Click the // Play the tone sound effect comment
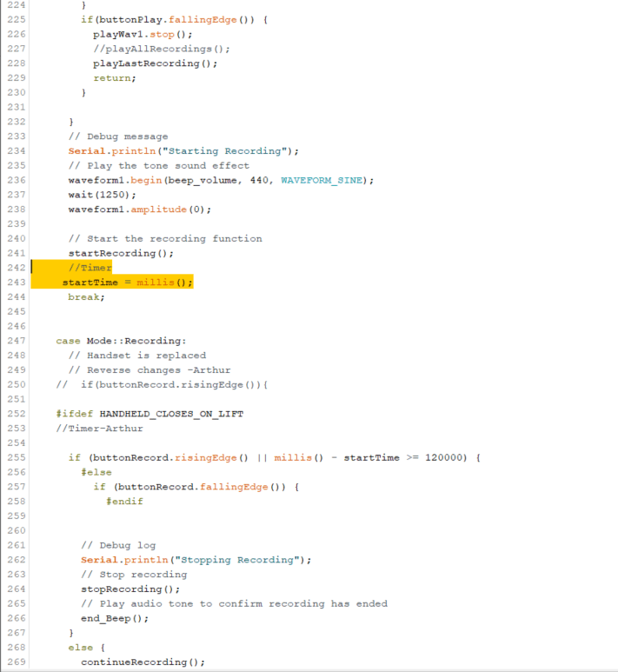This screenshot has width=618, height=672. tap(158, 165)
